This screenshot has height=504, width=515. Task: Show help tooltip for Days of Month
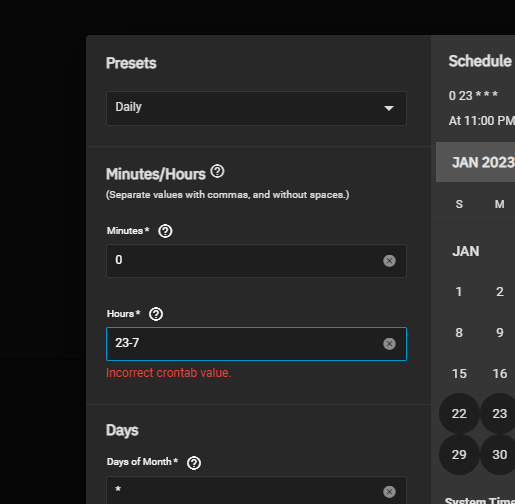[x=194, y=463]
